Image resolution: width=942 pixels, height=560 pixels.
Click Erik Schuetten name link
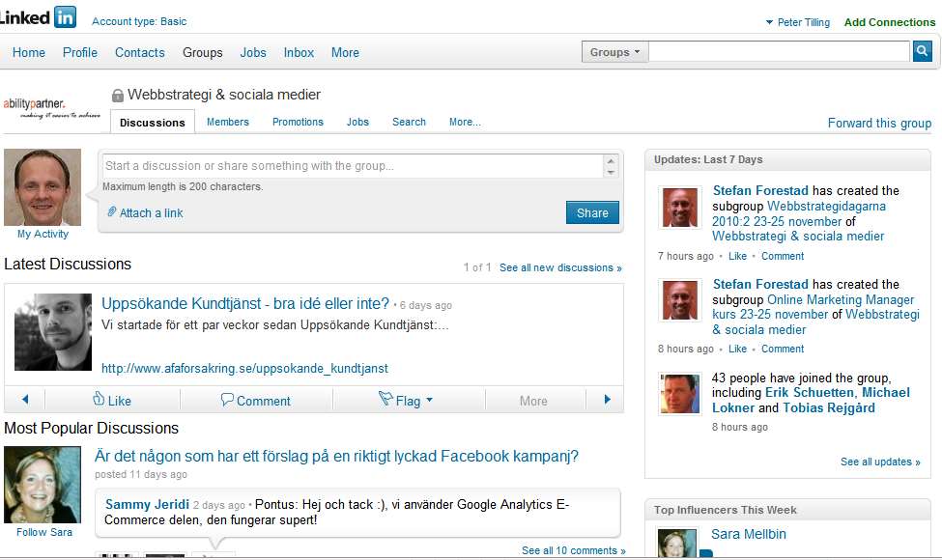(810, 393)
